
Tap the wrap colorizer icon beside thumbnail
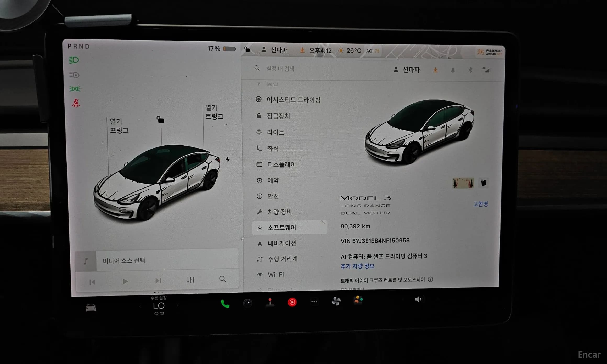pyautogui.click(x=484, y=183)
